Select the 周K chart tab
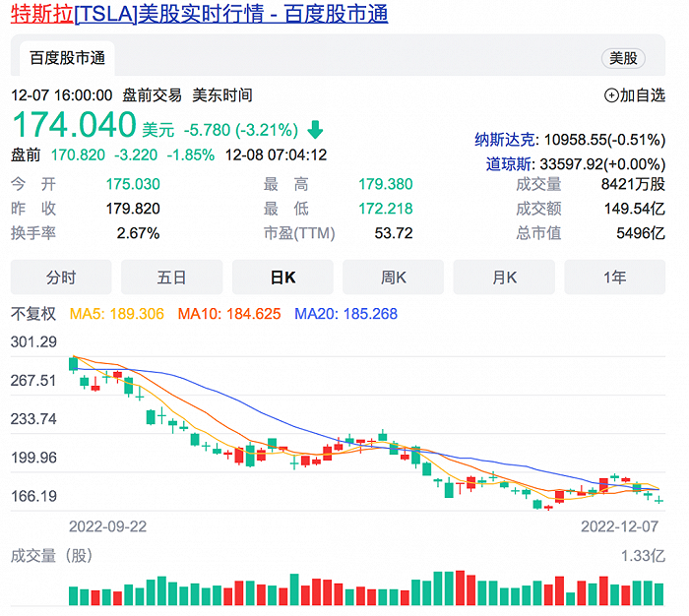Screen dimensions: 689x616 pyautogui.click(x=394, y=277)
